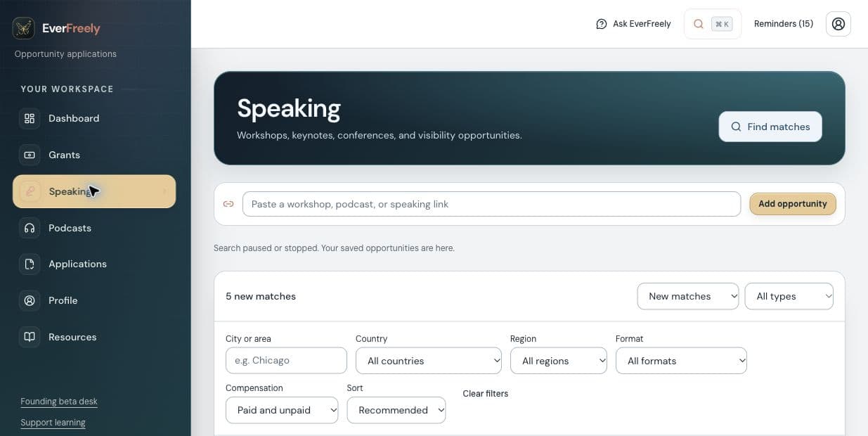Click the 'Speaking' page heading
The width and height of the screenshot is (868, 436).
[x=289, y=108]
